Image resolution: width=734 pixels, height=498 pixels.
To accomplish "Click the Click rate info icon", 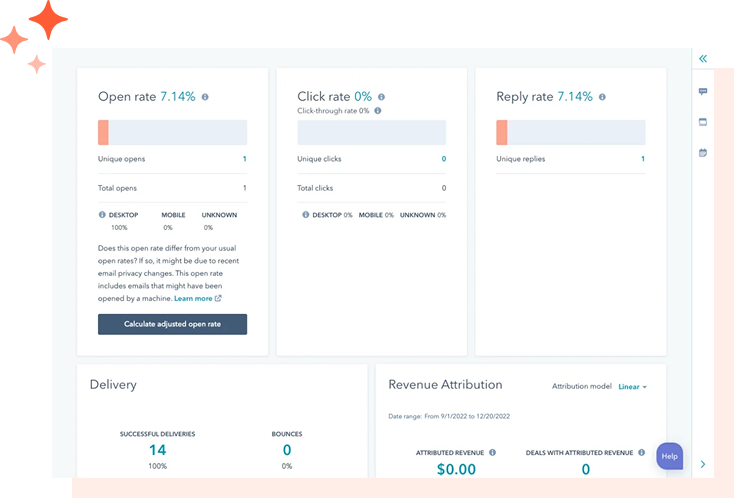I will [x=382, y=97].
